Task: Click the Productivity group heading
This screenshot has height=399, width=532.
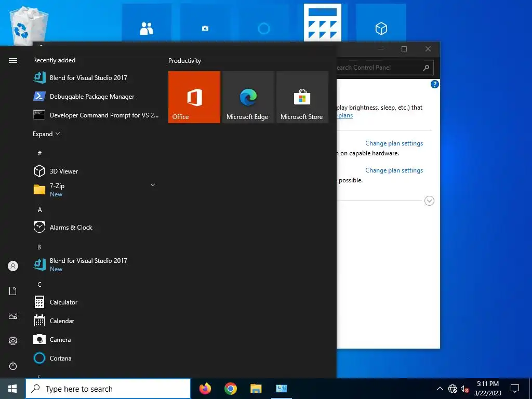Action: point(184,61)
